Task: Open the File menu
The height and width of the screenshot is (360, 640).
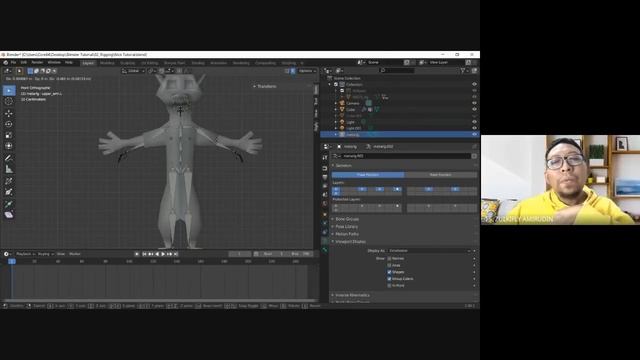Action: tap(13, 62)
